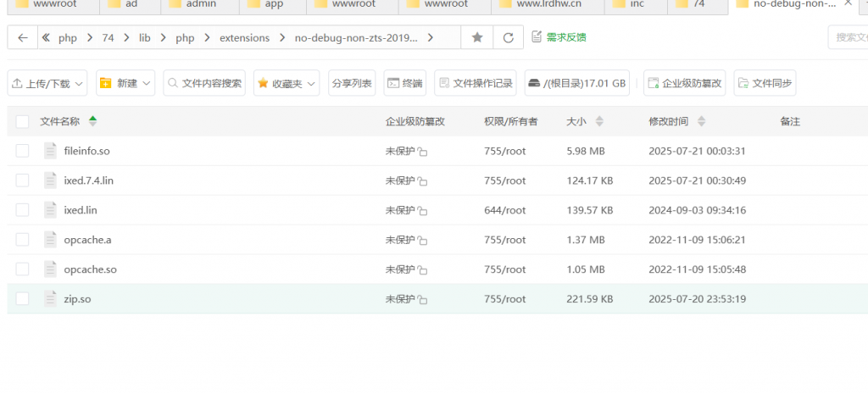Click the opcache.a file name
Viewport: 868px width, 394px height.
[x=87, y=240]
